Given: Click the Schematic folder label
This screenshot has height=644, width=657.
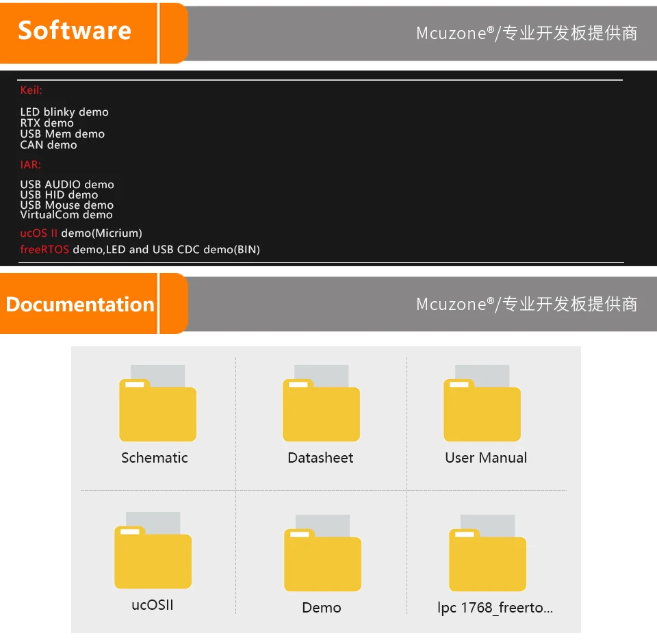Looking at the screenshot, I should [x=155, y=458].
